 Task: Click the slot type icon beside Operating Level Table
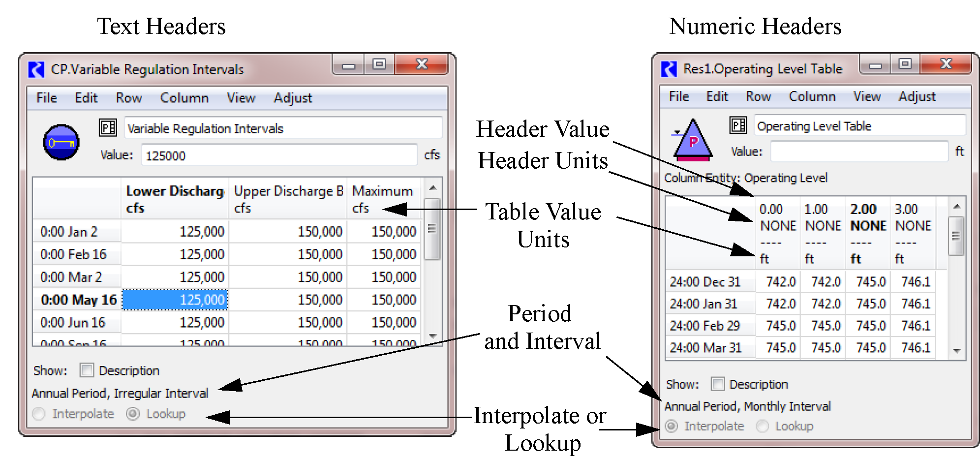tap(738, 125)
